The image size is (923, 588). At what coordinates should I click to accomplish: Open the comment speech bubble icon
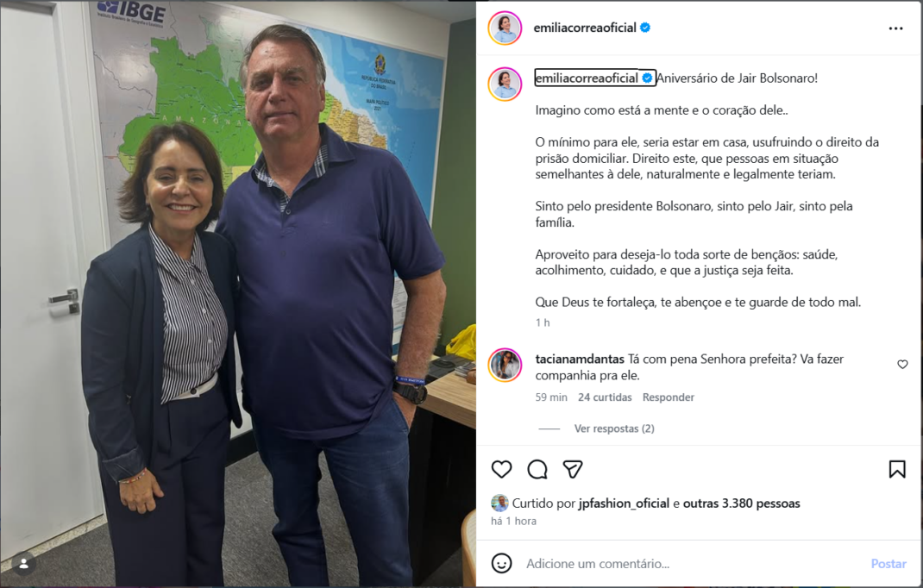537,469
